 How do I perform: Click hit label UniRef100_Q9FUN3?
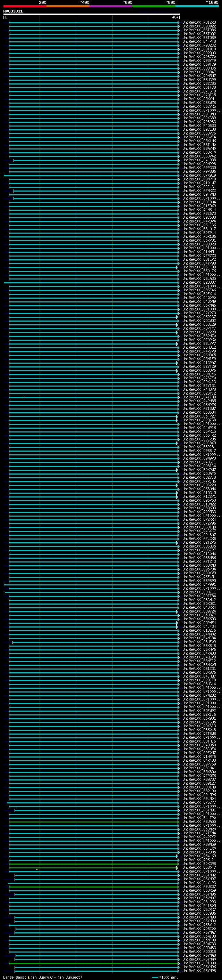point(199,114)
